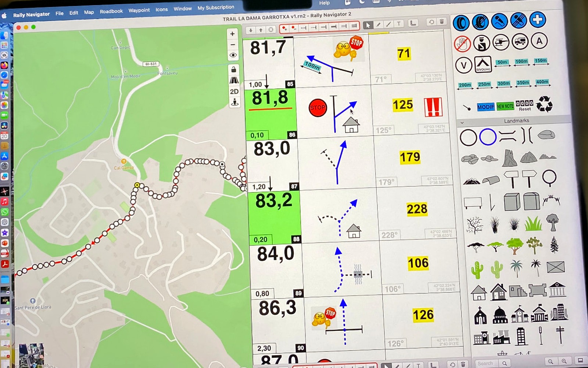Open the Map menu
This screenshot has width=588, height=368.
point(89,12)
